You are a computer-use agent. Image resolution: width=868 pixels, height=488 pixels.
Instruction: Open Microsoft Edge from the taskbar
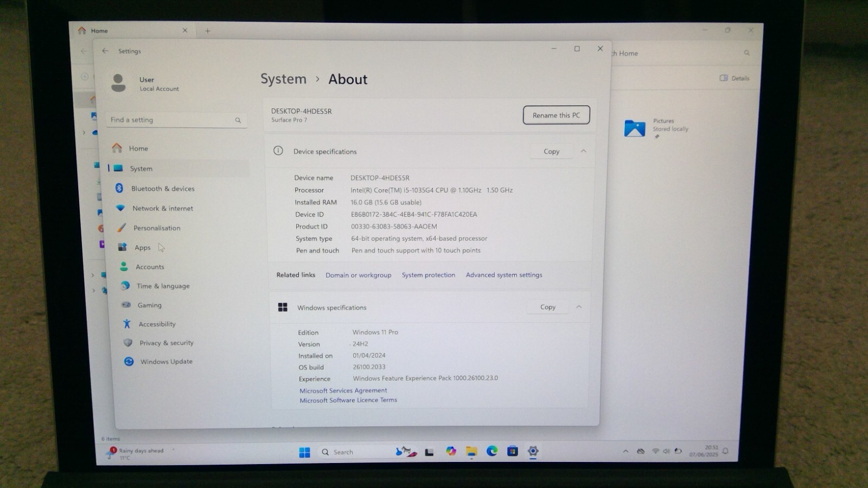click(492, 451)
